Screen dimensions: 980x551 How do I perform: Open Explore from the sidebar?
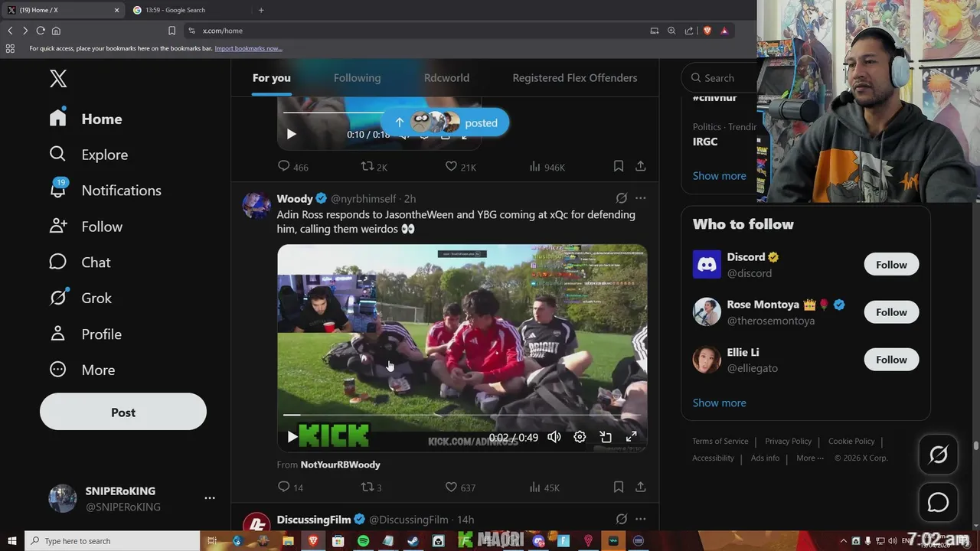[89, 155]
